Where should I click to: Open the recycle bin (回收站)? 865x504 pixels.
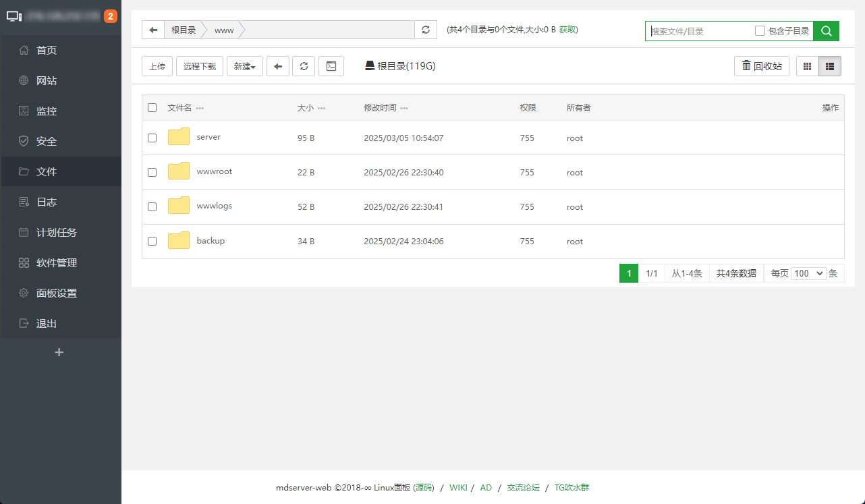click(761, 66)
